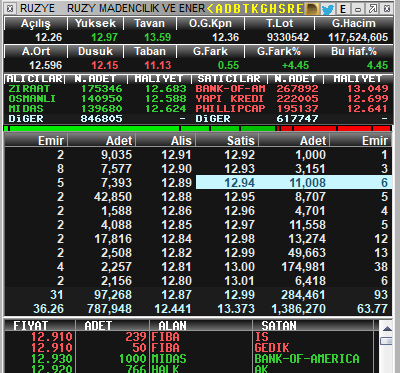
Task: Click the bid price 12.80
Action: (x=176, y=281)
